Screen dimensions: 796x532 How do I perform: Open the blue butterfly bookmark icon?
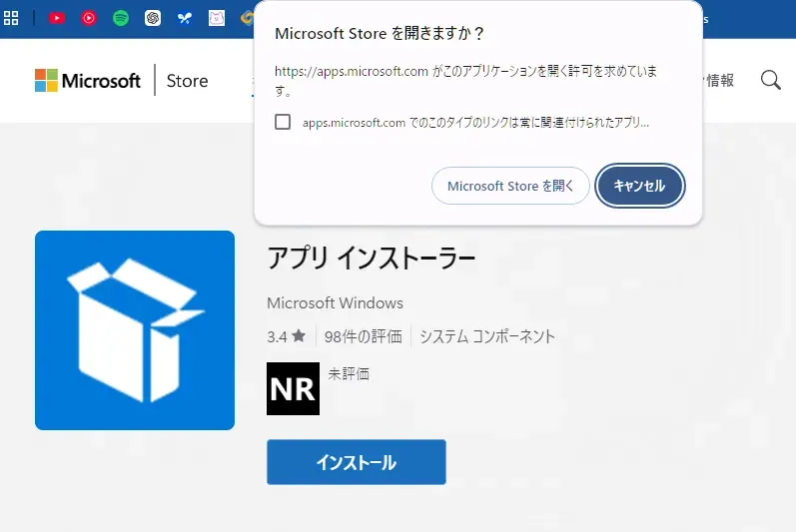(x=185, y=18)
